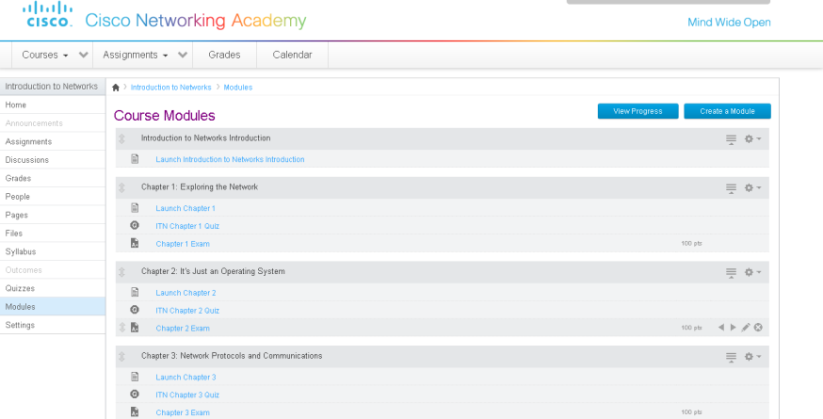The image size is (823, 419).
Task: Open the gear settings dropdown for Chapter 2
Action: click(753, 272)
